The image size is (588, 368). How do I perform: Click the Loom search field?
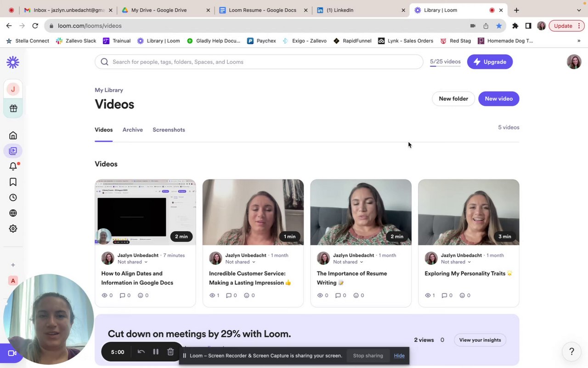coord(259,62)
